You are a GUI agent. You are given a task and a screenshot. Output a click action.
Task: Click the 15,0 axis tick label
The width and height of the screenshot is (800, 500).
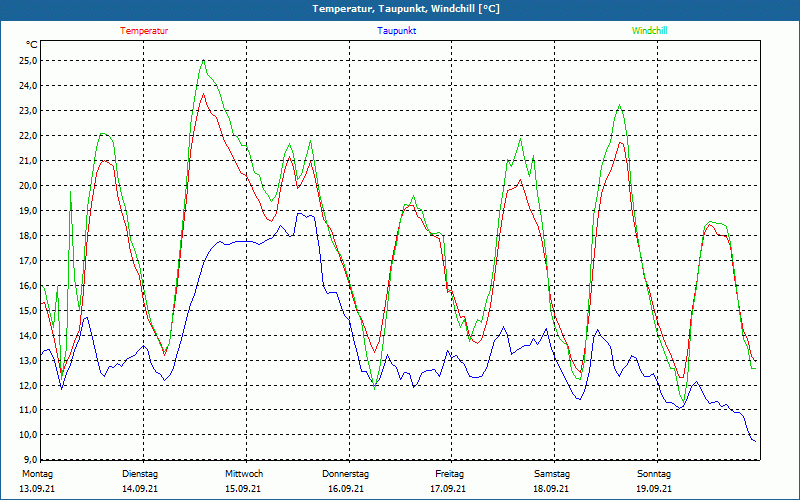click(x=28, y=310)
